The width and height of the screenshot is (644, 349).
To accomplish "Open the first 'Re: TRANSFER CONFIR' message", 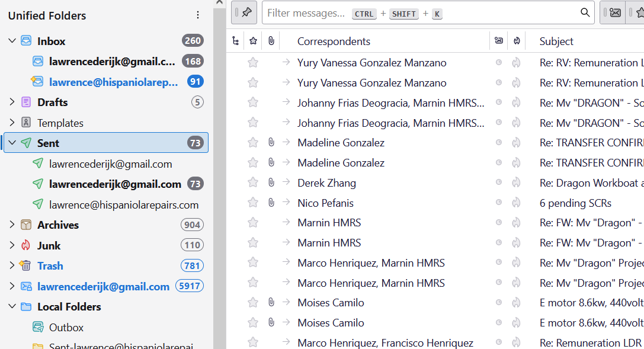I will coord(591,143).
